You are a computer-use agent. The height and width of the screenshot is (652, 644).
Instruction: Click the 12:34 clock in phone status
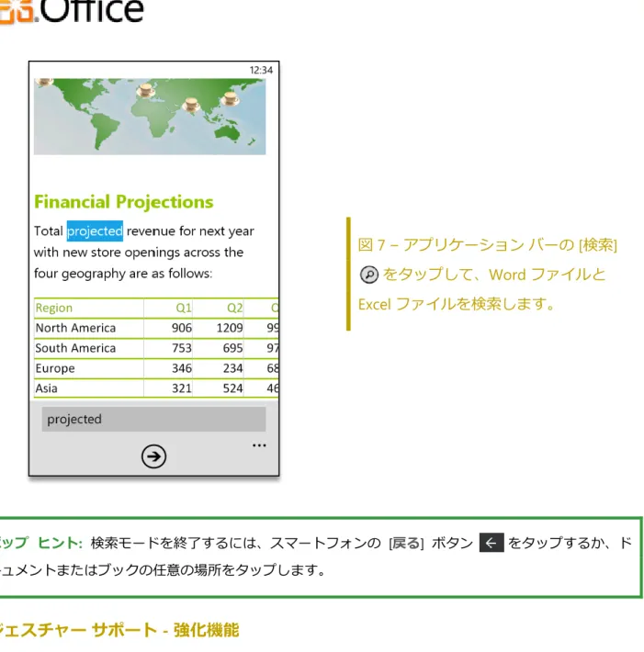261,71
